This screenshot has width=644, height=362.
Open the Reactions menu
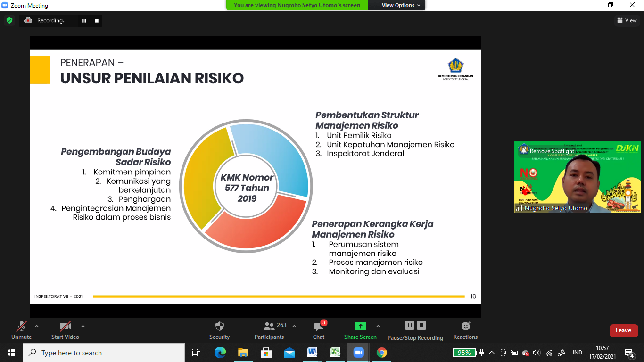[x=465, y=330]
